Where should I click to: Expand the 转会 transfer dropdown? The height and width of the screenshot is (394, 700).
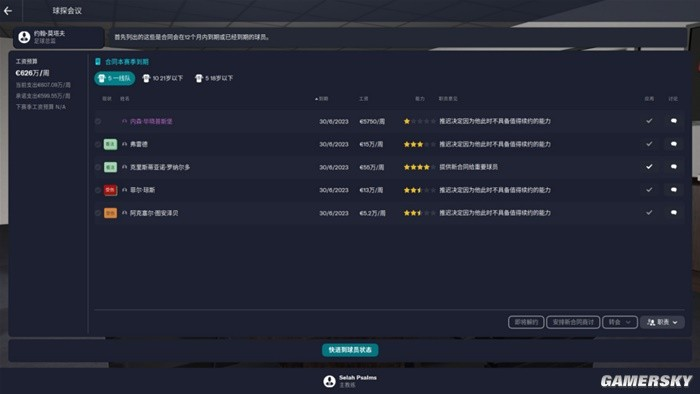tap(620, 322)
